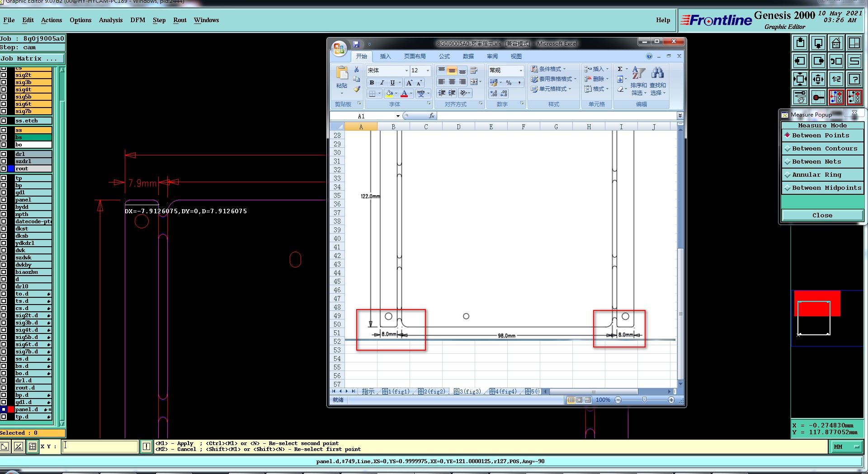The height and width of the screenshot is (474, 868).
Task: Click the question mark query icon in Genesis panel
Action: pos(854,79)
